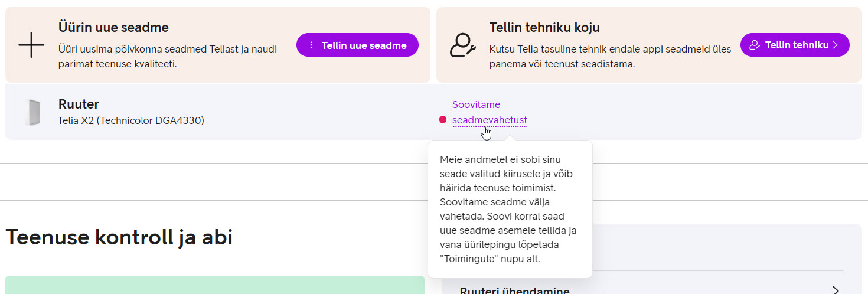The image size is (868, 294).
Task: Click the green status panel below the heading
Action: (x=214, y=285)
